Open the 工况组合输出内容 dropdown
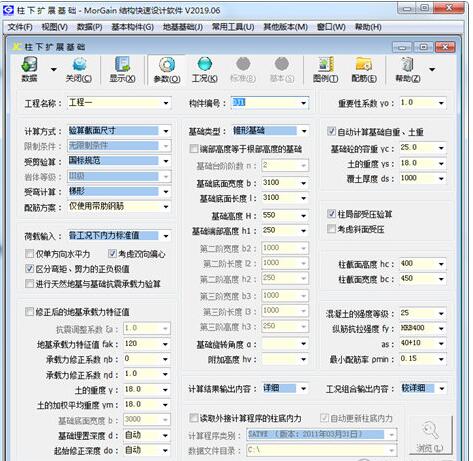 (x=442, y=389)
